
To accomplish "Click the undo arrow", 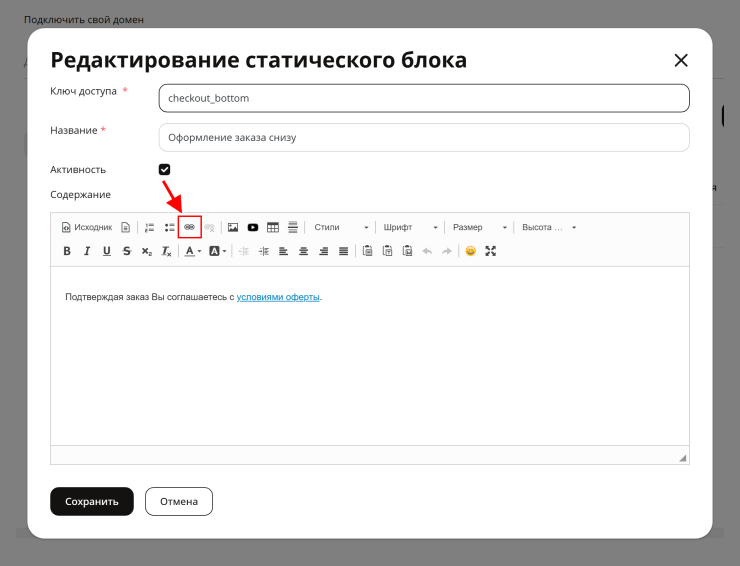I will pos(427,251).
